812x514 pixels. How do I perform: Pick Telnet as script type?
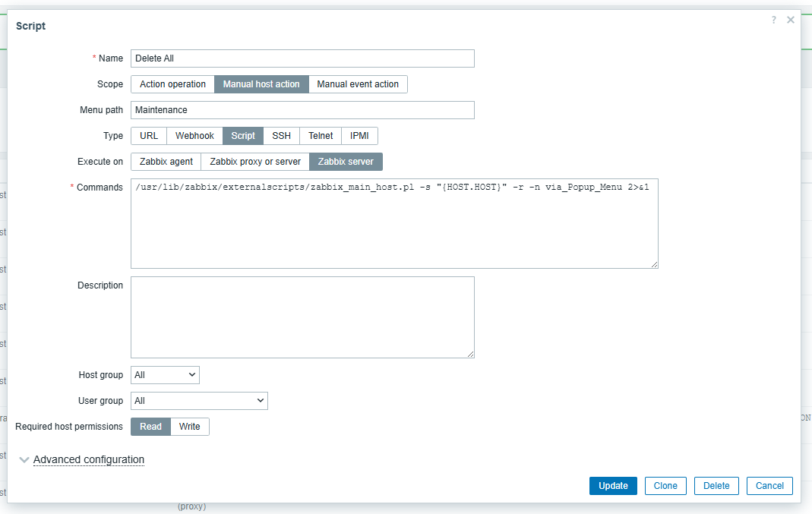321,136
